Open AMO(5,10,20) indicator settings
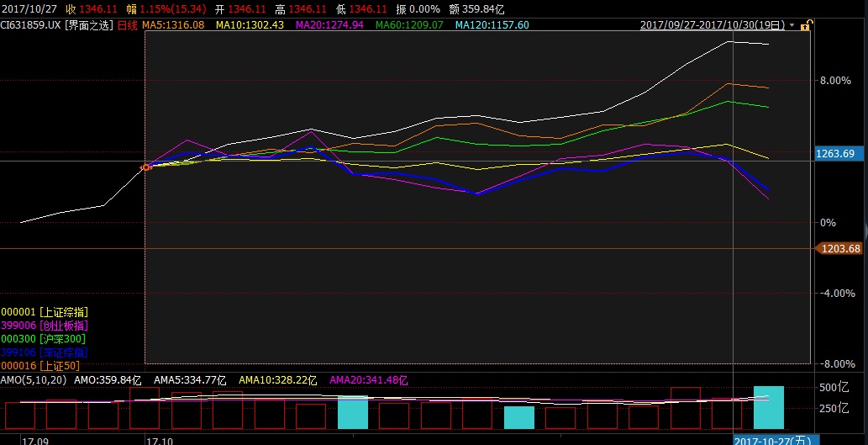Screen dimensions: 868x445 point(32,380)
